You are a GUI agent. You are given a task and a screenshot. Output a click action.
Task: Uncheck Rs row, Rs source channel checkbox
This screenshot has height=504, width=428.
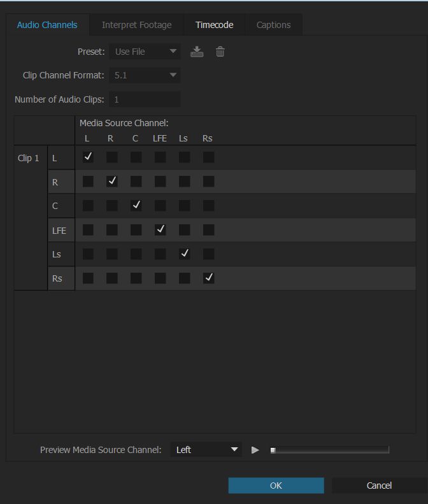coord(208,278)
